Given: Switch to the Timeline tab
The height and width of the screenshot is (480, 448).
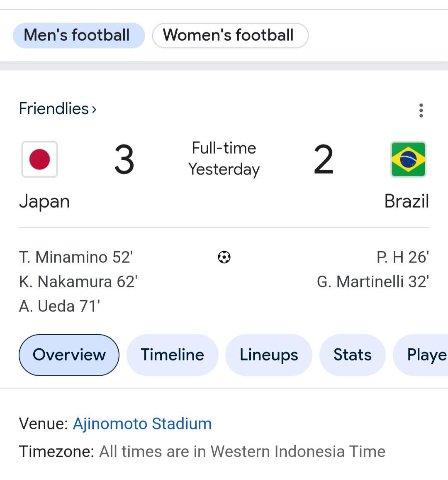Looking at the screenshot, I should [x=173, y=355].
